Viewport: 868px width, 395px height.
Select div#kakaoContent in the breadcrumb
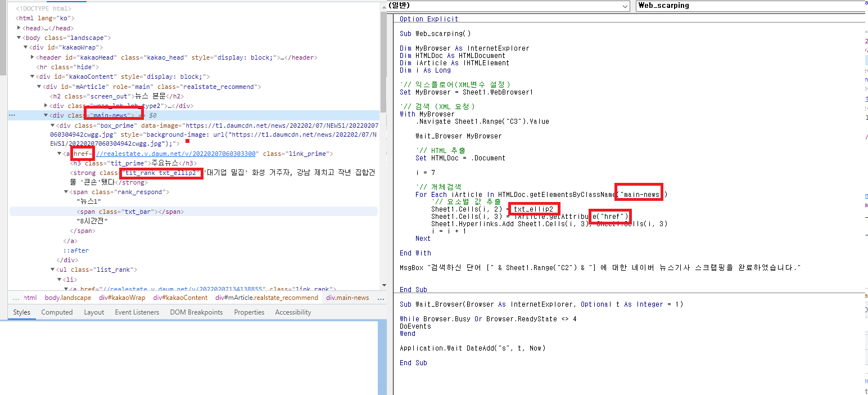[x=180, y=298]
